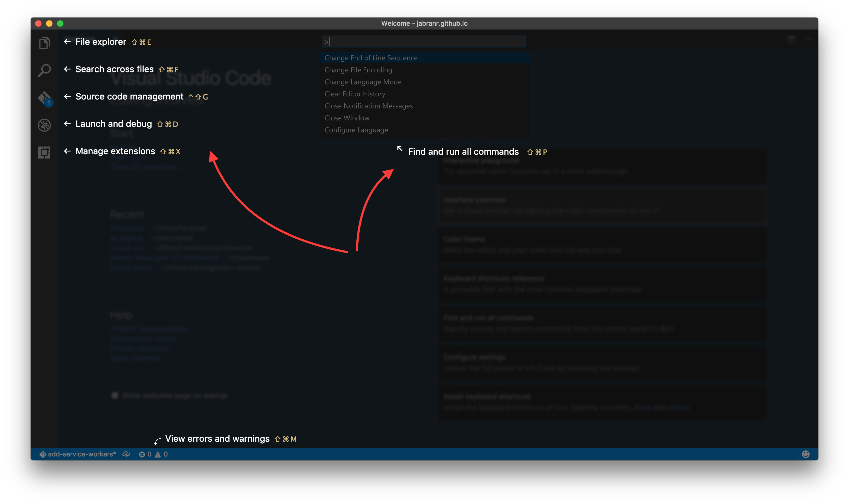
Task: Click the File explorer overlay label
Action: tap(101, 42)
